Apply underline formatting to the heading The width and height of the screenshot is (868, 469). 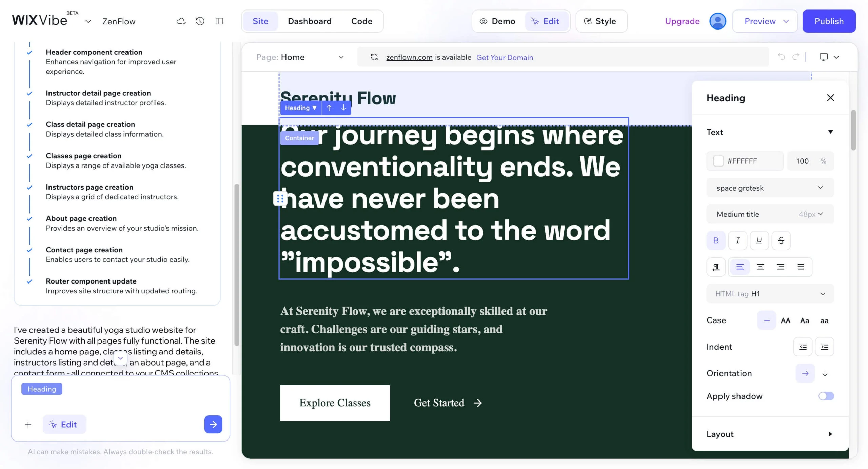759,240
